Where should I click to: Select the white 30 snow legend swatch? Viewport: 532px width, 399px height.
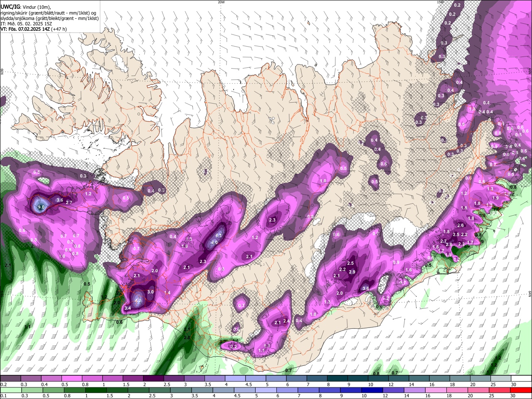(521, 378)
